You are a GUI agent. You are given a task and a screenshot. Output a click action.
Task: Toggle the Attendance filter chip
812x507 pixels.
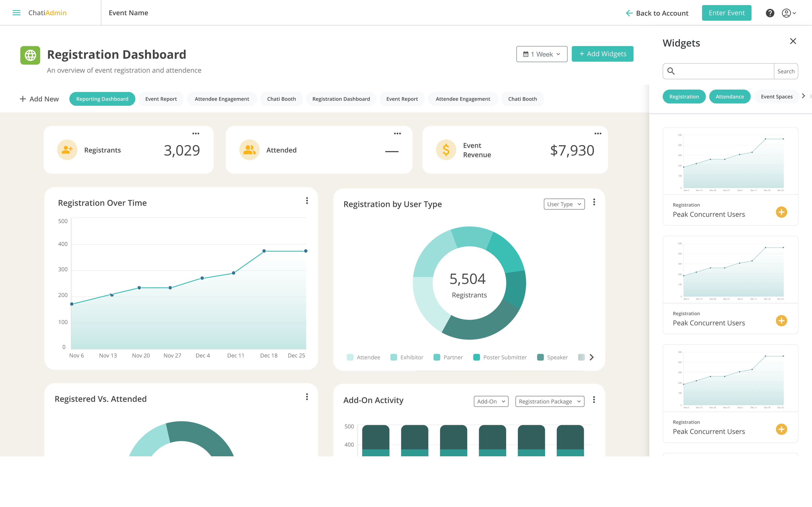click(729, 97)
